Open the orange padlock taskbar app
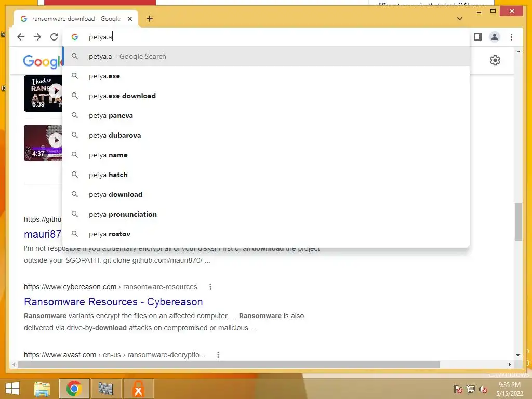Viewport: 532px width, 399px height. 138,389
